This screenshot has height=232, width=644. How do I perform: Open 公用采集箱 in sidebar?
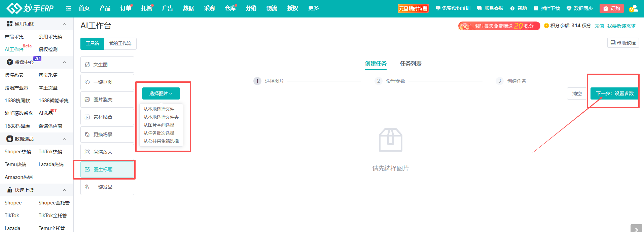(x=50, y=37)
